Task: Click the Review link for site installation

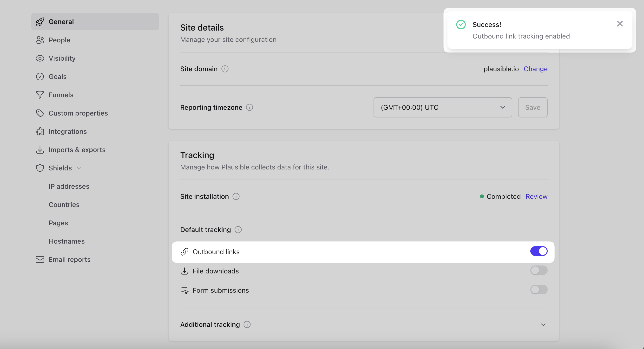Action: 537,197
